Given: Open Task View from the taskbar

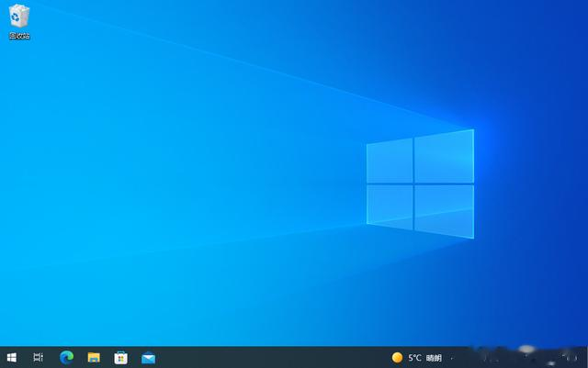Looking at the screenshot, I should pyautogui.click(x=39, y=357).
